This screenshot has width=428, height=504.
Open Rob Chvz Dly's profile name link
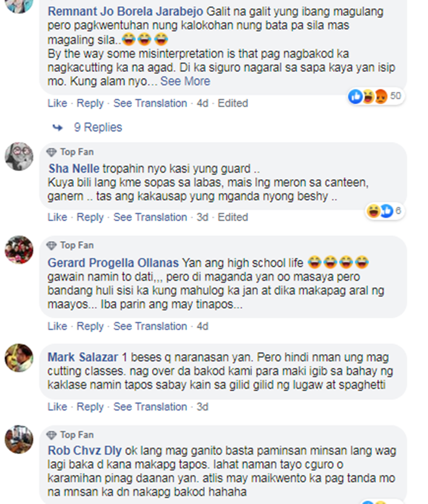click(84, 450)
